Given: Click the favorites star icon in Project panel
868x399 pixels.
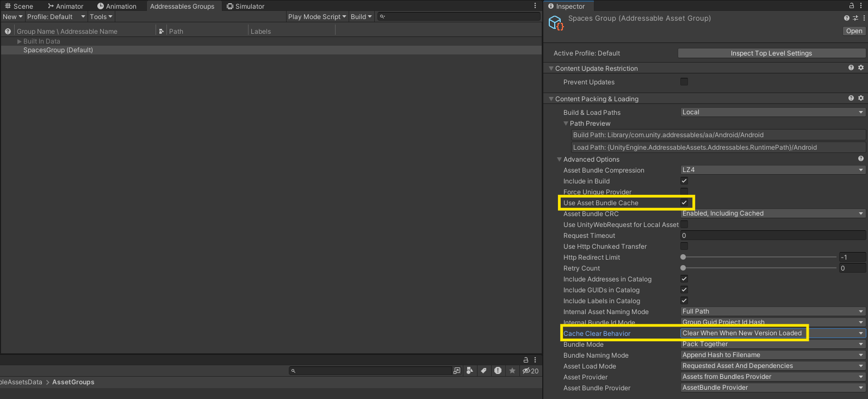Looking at the screenshot, I should tap(512, 371).
